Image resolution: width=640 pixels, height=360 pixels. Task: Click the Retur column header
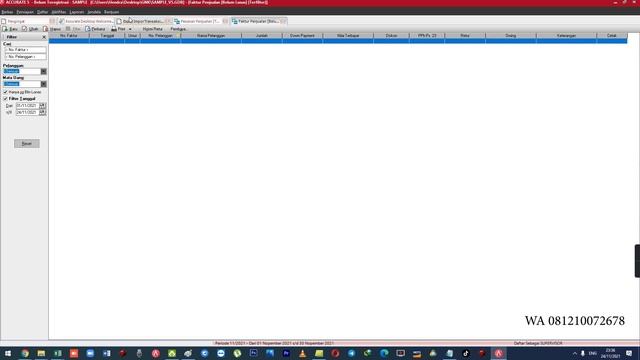point(465,36)
